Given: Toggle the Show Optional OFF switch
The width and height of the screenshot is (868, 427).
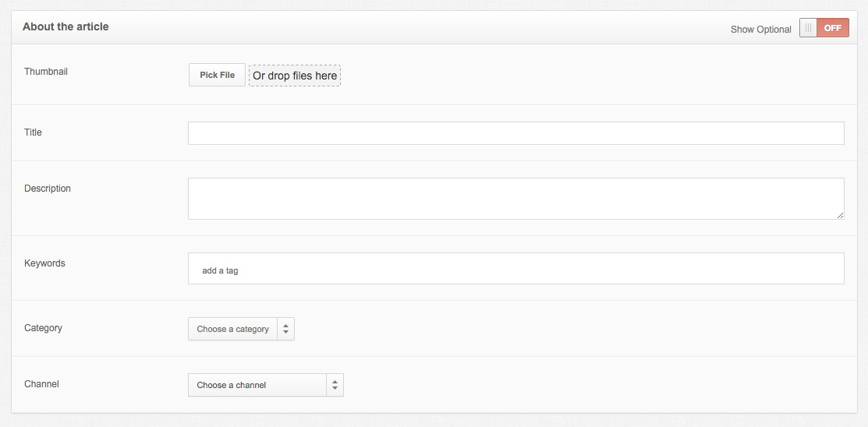Looking at the screenshot, I should click(824, 28).
